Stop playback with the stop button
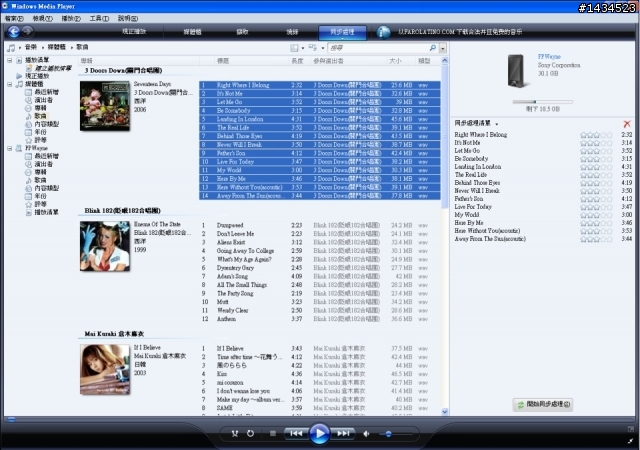This screenshot has height=450, width=640. (x=273, y=434)
